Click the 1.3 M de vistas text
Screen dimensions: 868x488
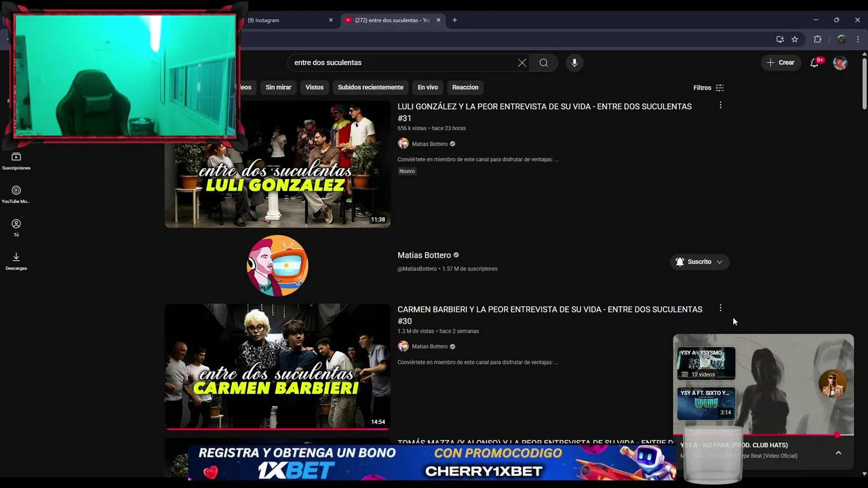click(416, 331)
